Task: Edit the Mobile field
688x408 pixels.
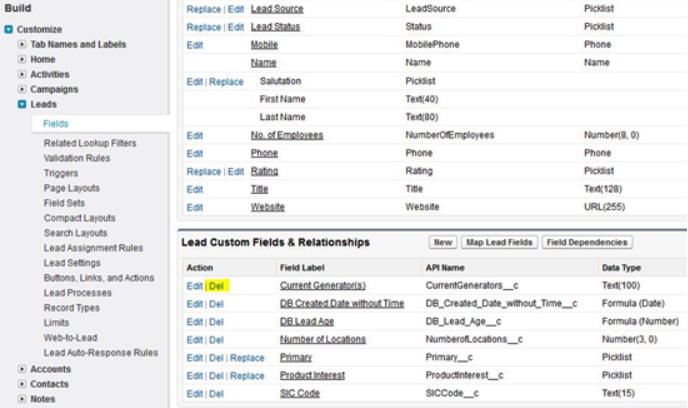Action: click(x=194, y=45)
